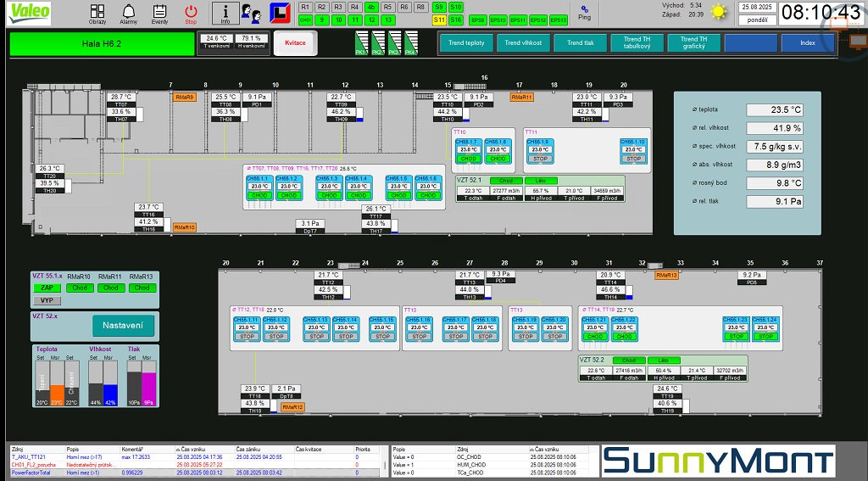This screenshot has height=481, width=868.
Task: Click the orange RMaR9 unit label
Action: pos(184,98)
